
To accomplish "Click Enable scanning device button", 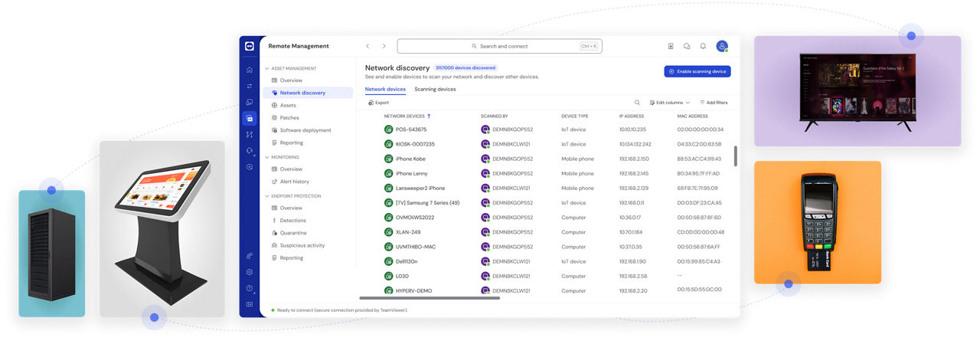I will tap(697, 71).
